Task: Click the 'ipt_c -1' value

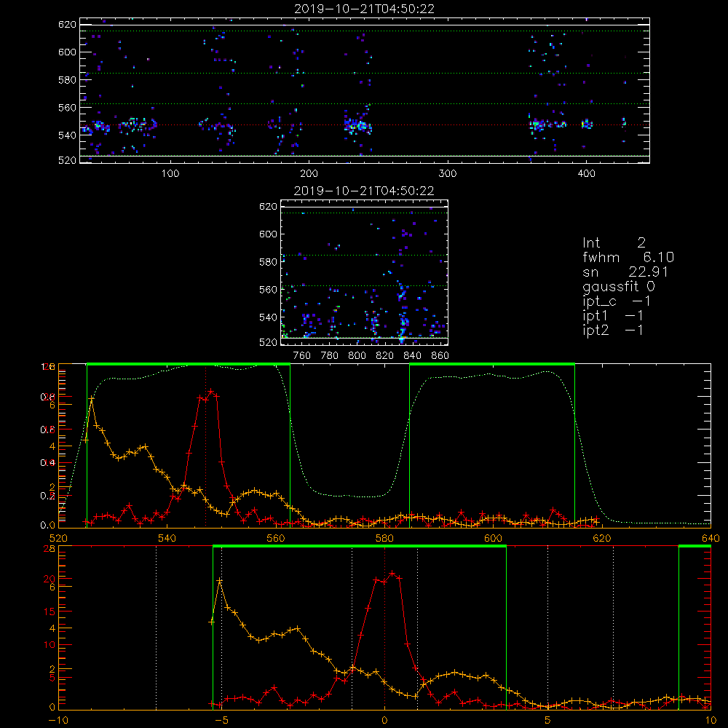Action: 617,302
